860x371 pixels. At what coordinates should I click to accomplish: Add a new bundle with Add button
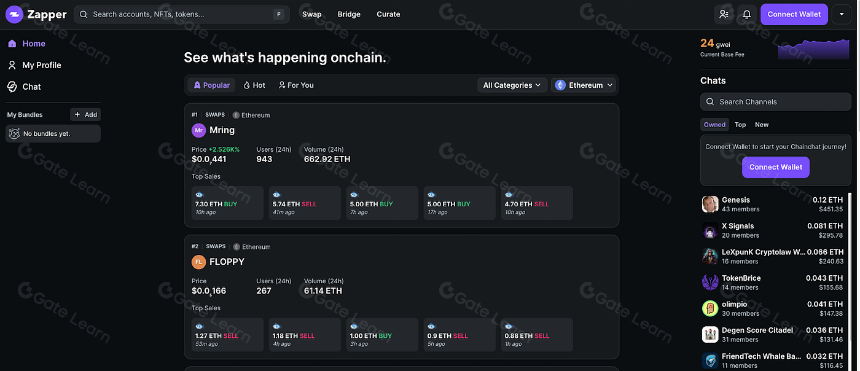point(85,115)
